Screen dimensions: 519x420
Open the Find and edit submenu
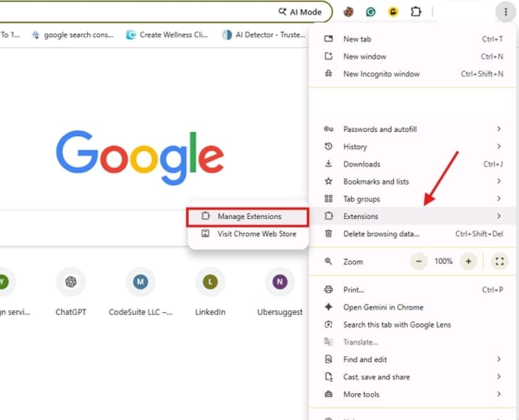(x=412, y=360)
